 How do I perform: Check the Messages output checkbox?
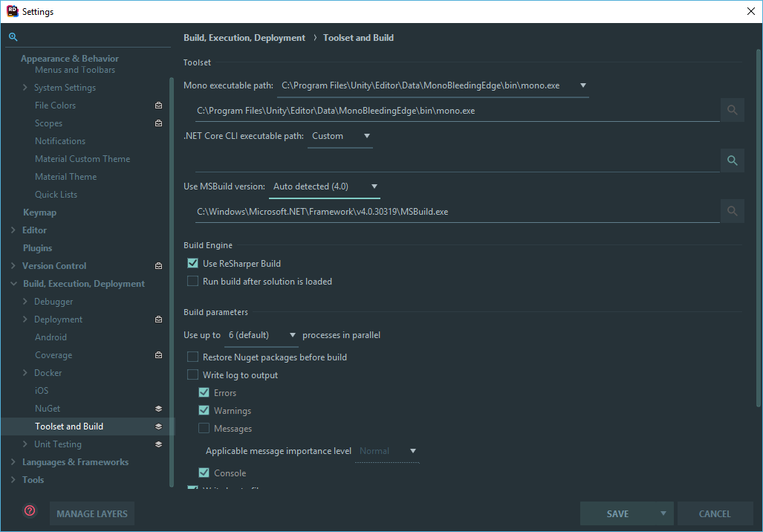[204, 428]
